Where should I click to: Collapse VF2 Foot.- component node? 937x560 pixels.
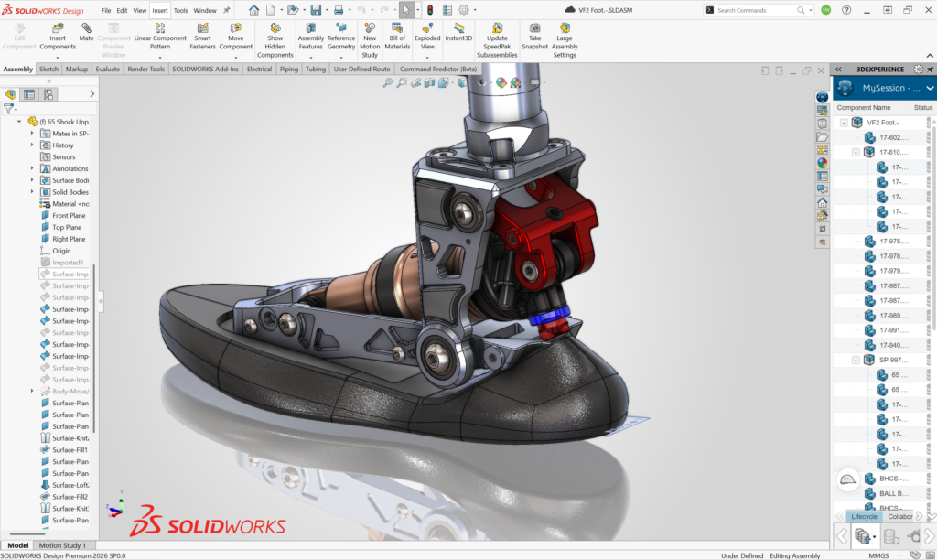[x=844, y=123]
